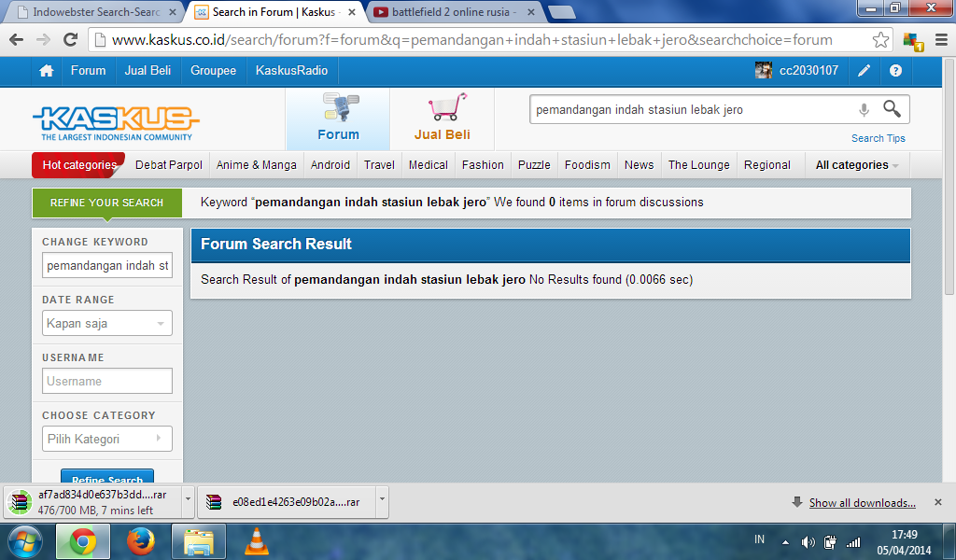Open the Chrome menu icon
The image size is (956, 560).
(x=941, y=40)
